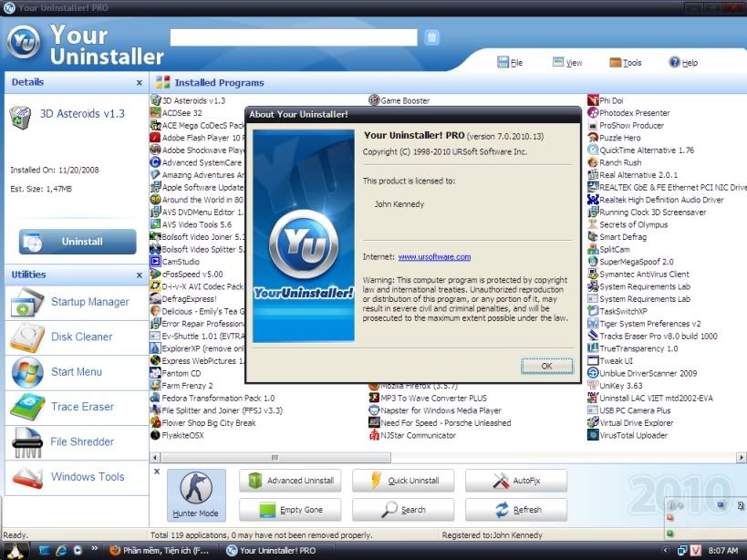This screenshot has height=560, width=747.
Task: Activate Hunter Mode
Action: (x=196, y=494)
